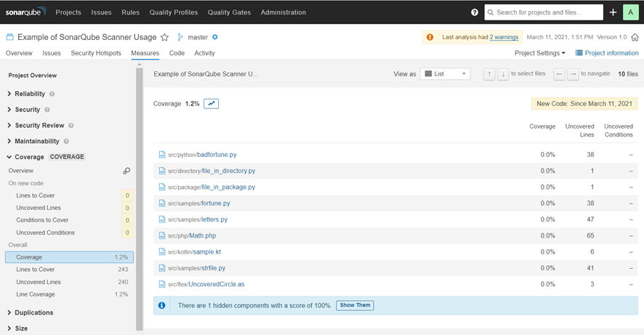The image size is (644, 335).
Task: Click Maintainability help icon
Action: (x=66, y=141)
